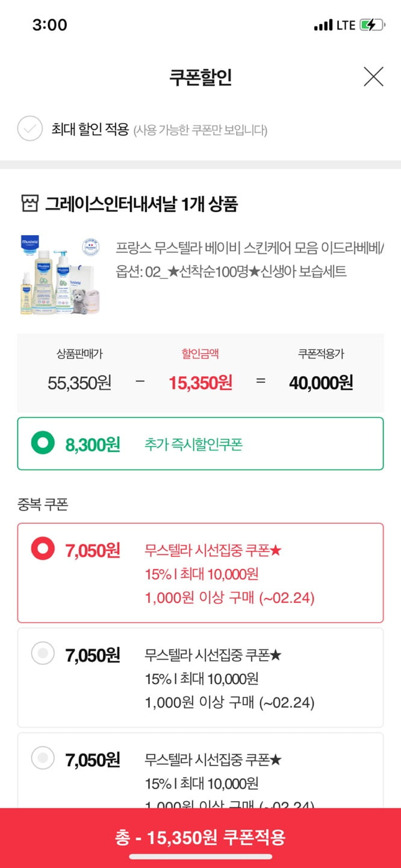Image resolution: width=401 pixels, height=868 pixels.
Task: Tap the 중복 쿠폰 section heading
Action: [42, 504]
